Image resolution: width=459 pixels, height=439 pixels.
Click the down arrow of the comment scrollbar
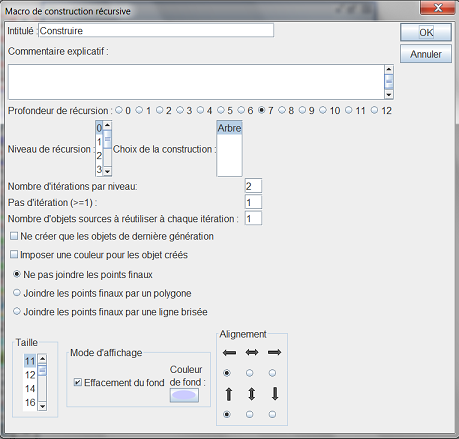[x=389, y=95]
